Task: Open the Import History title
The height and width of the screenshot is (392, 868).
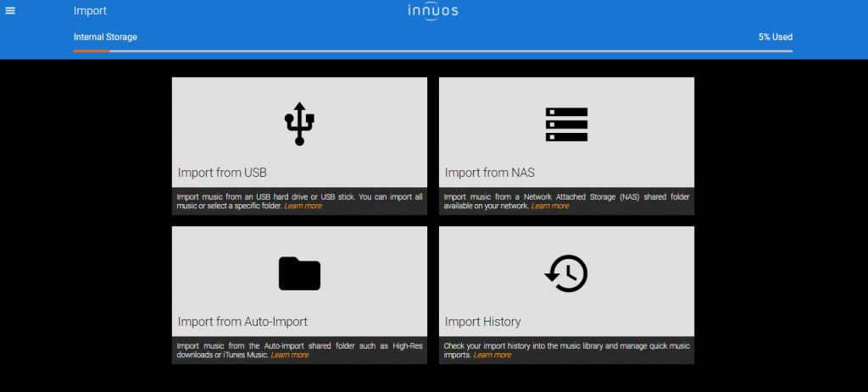Action: pos(482,321)
